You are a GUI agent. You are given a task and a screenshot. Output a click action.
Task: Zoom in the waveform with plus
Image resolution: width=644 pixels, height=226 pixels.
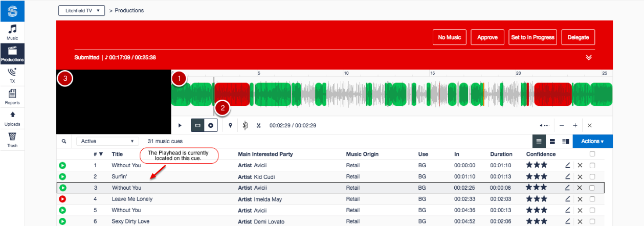point(575,125)
